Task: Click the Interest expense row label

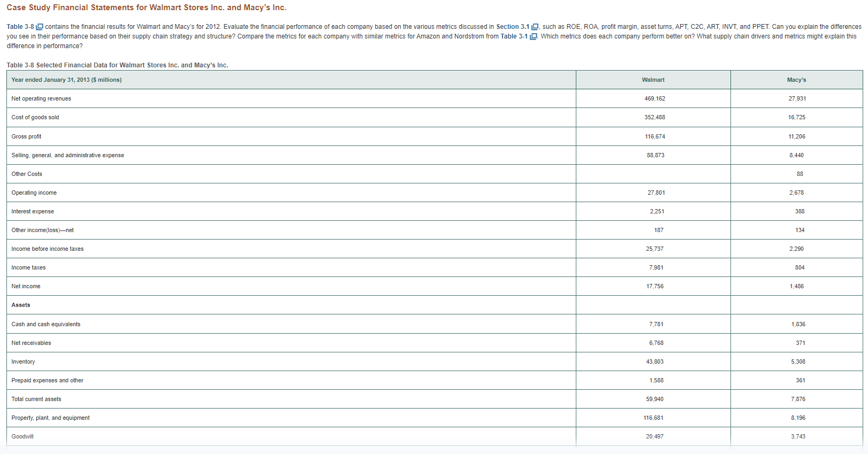Action: [x=33, y=211]
